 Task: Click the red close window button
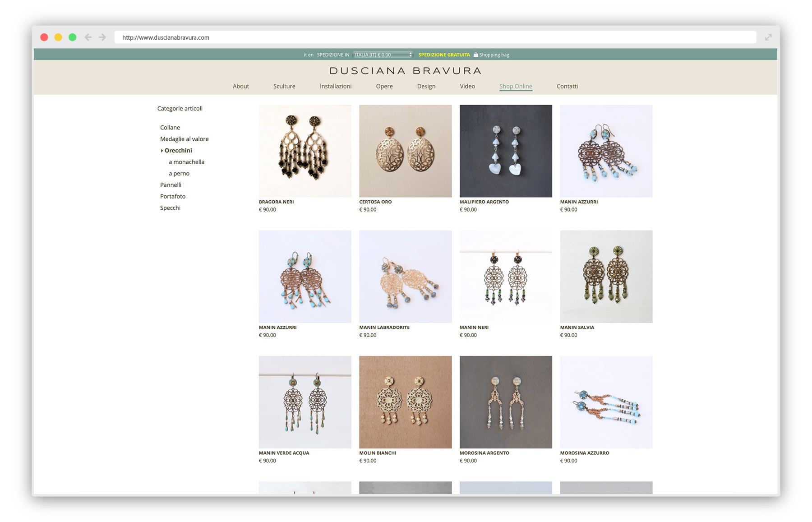(x=44, y=37)
